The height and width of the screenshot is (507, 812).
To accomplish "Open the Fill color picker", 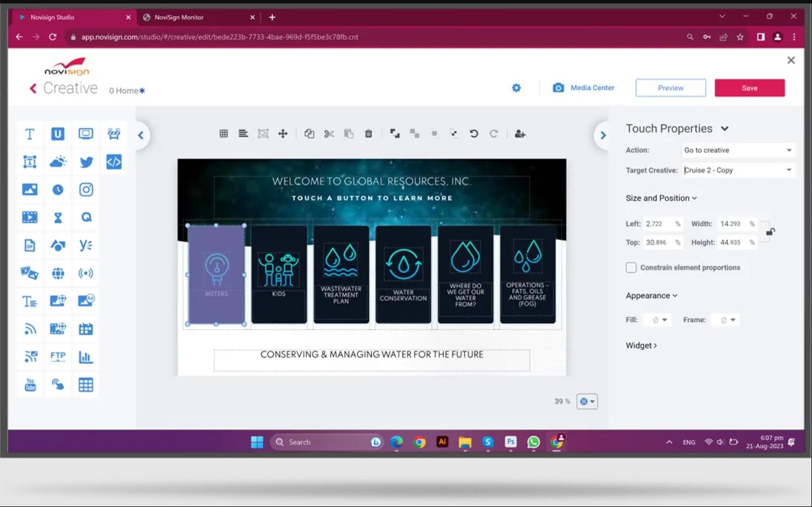I will pyautogui.click(x=659, y=320).
